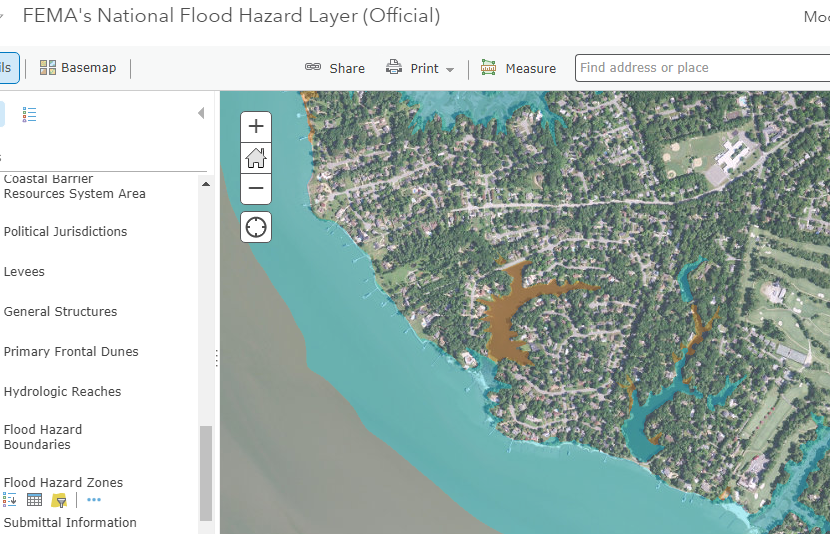Click the Find my location button
This screenshot has height=534, width=830.
pos(256,227)
